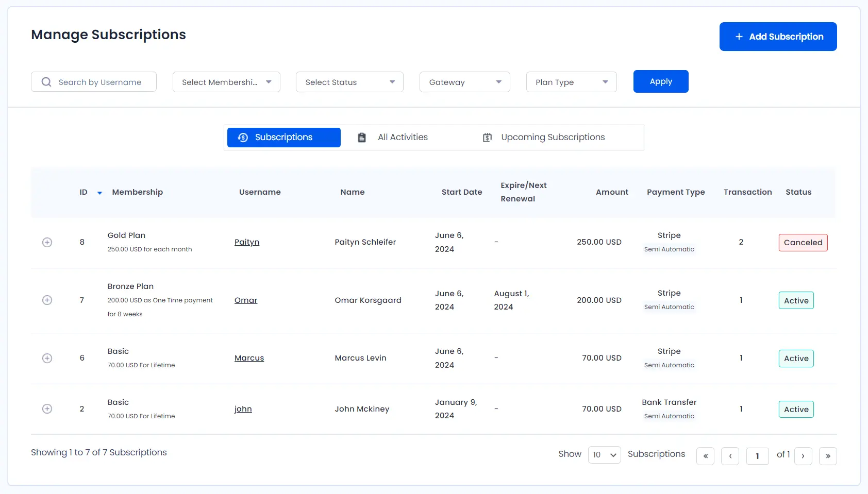This screenshot has height=494, width=868.
Task: Click the Start Date column header
Action: (x=462, y=192)
